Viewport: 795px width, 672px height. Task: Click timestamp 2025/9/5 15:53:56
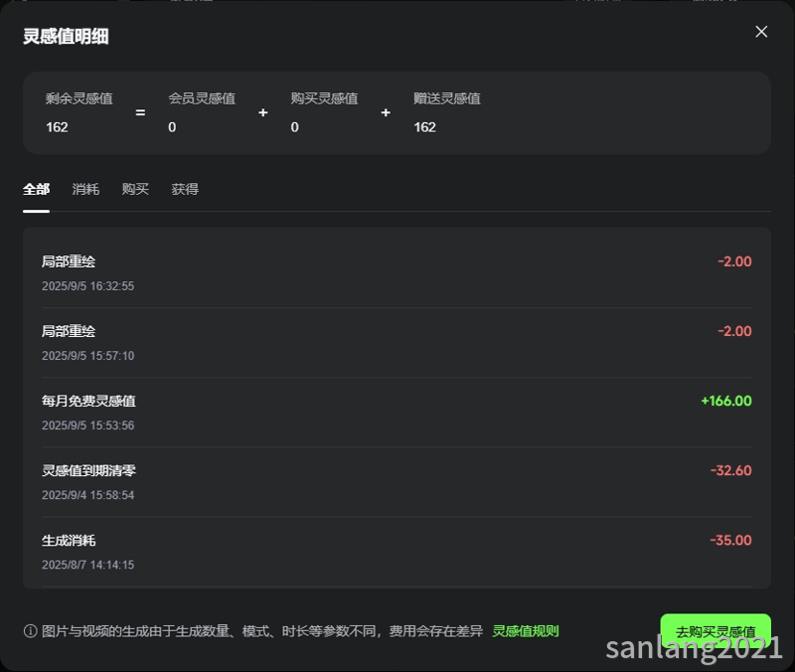coord(87,425)
